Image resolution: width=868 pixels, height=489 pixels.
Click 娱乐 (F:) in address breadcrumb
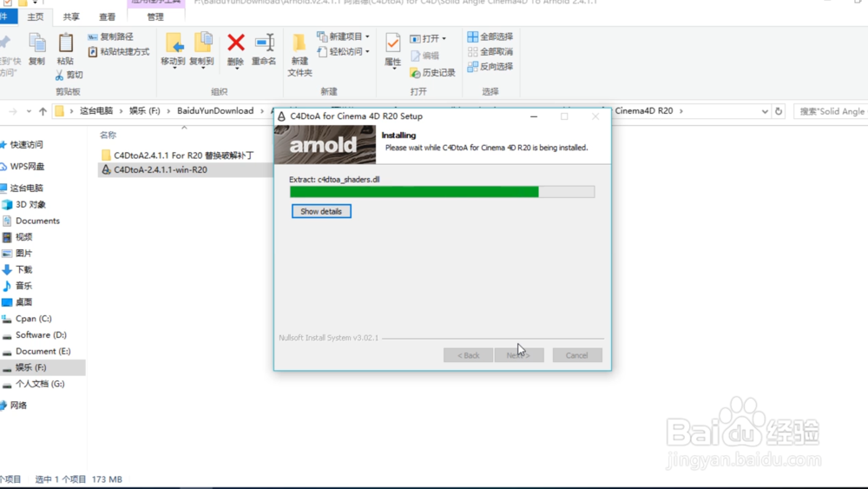click(x=144, y=111)
